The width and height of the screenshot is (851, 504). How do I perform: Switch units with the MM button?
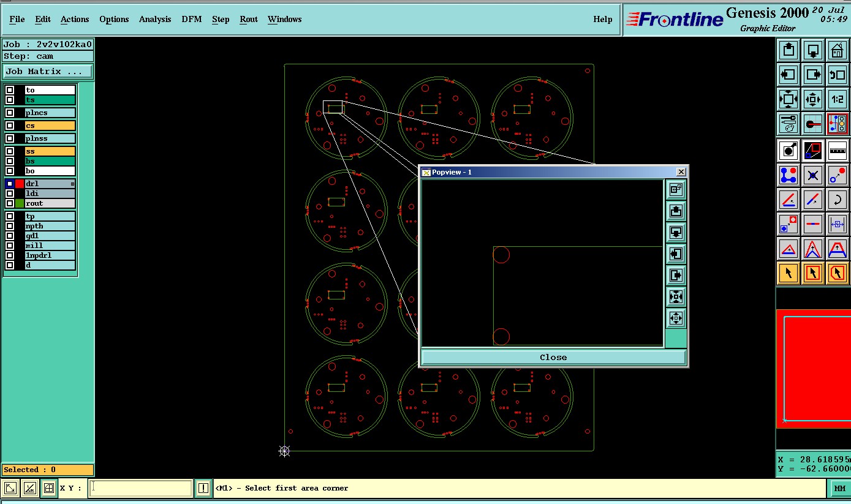click(x=839, y=488)
